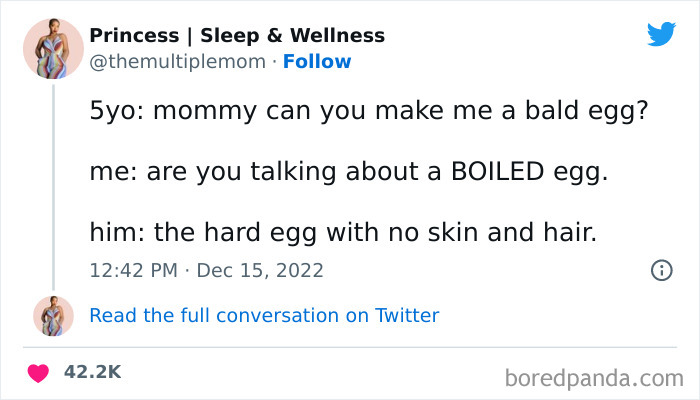Open the 12:42 PM timestamp link
700x400 pixels.
[x=132, y=270]
